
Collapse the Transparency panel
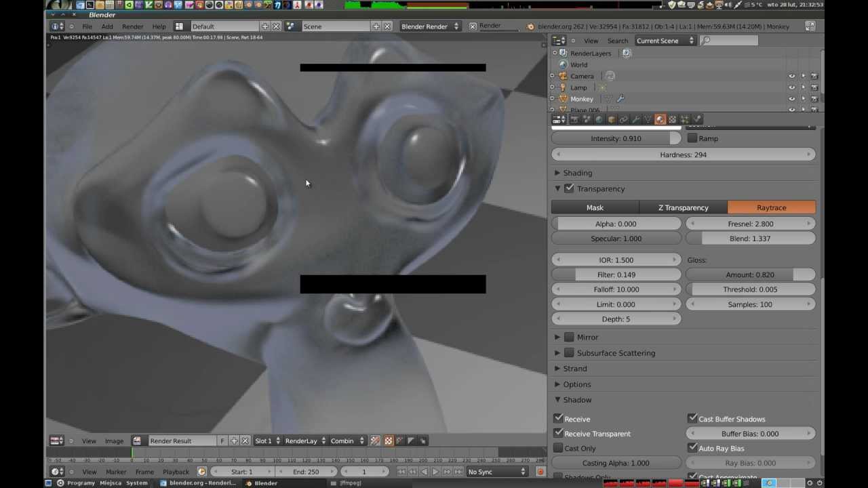coord(557,188)
